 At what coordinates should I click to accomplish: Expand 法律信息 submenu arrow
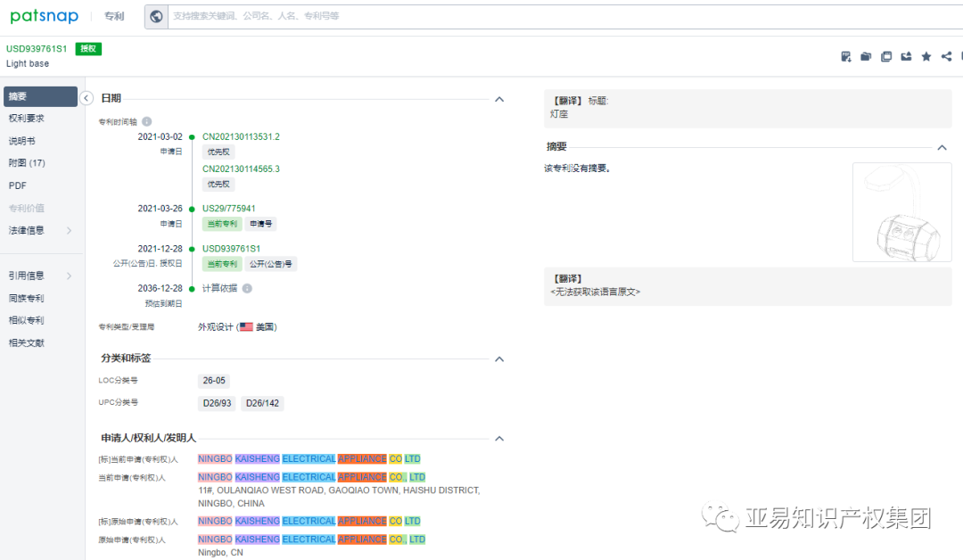pyautogui.click(x=69, y=230)
